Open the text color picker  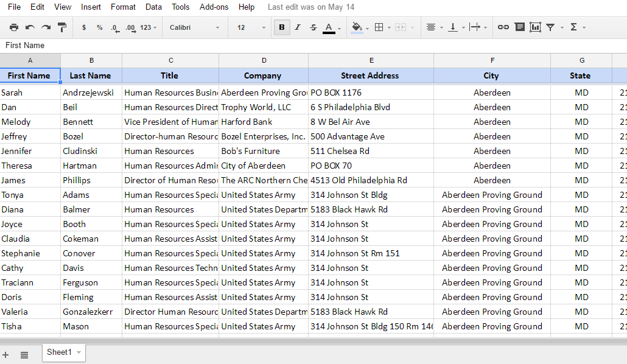[329, 27]
